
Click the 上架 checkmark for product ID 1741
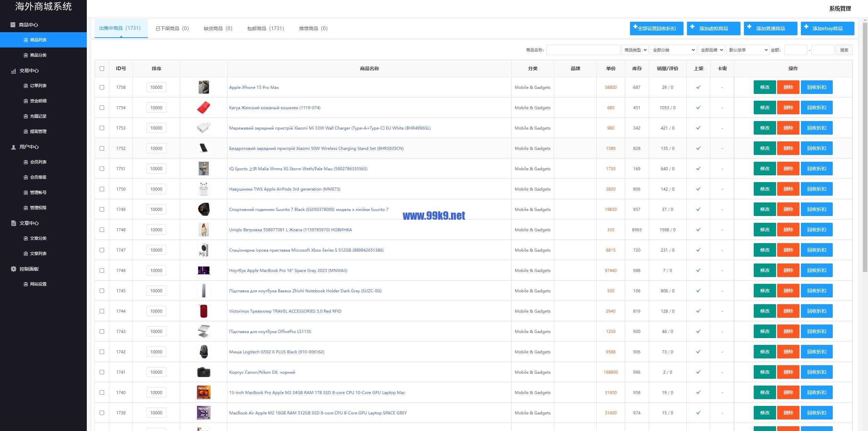[x=698, y=372]
